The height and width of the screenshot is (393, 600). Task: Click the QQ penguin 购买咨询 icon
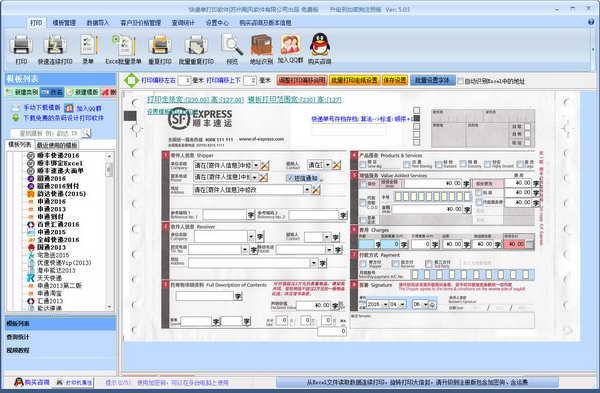[x=320, y=45]
